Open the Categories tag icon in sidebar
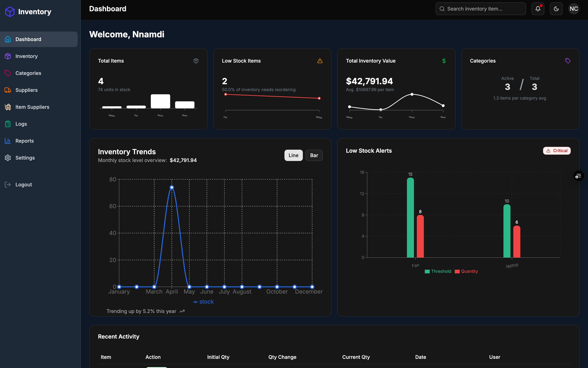Screen dimensions: 588x368 click(8, 73)
